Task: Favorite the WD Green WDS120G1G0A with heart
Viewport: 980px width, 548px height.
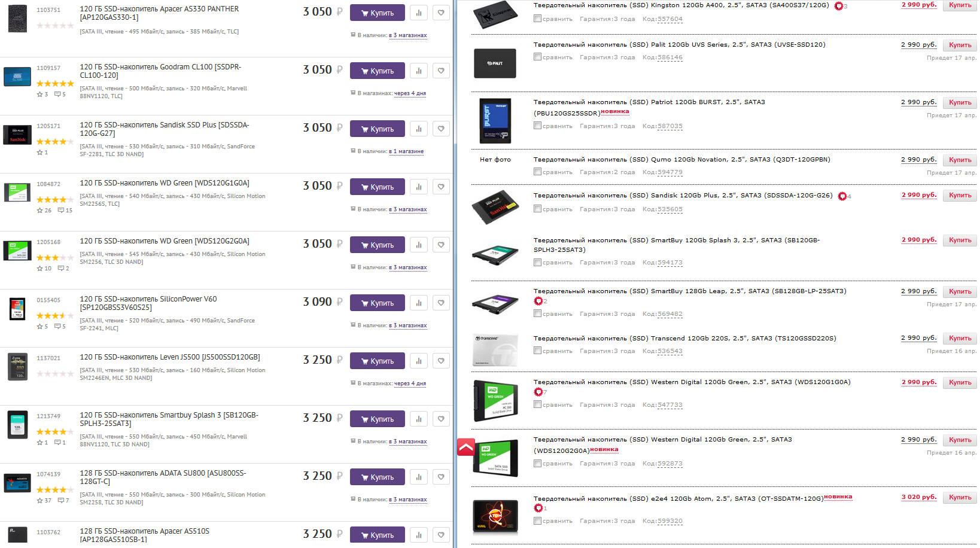Action: [441, 187]
